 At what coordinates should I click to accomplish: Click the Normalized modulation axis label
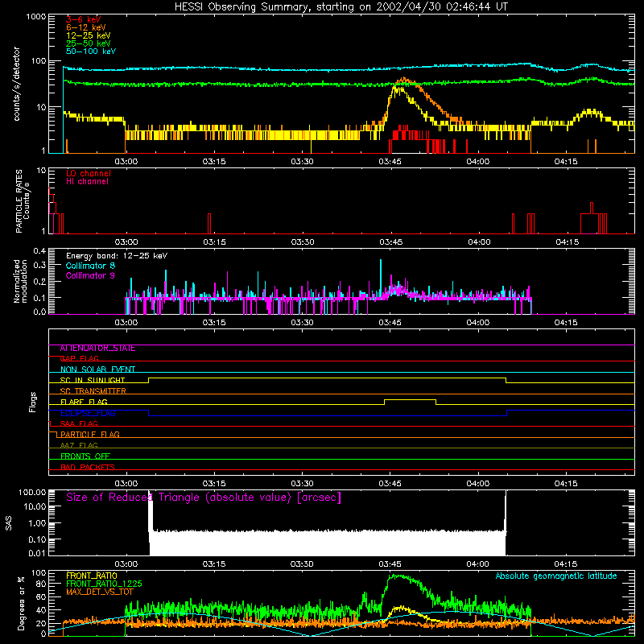pos(20,281)
